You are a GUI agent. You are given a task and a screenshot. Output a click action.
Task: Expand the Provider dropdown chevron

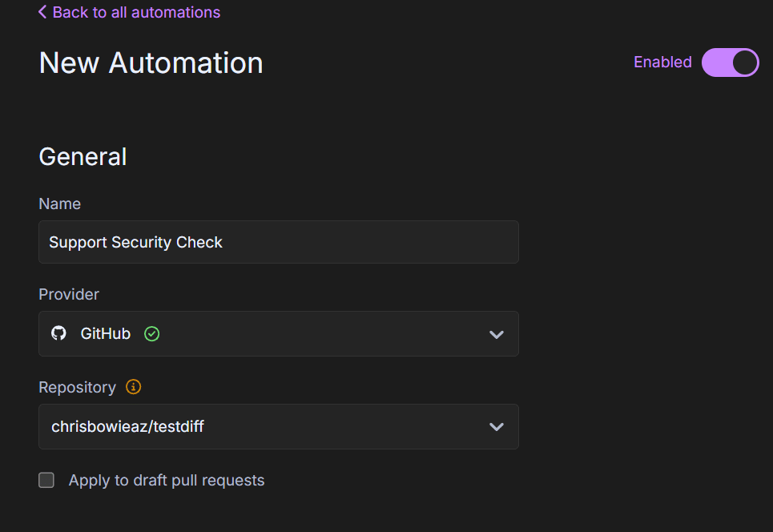pyautogui.click(x=496, y=334)
